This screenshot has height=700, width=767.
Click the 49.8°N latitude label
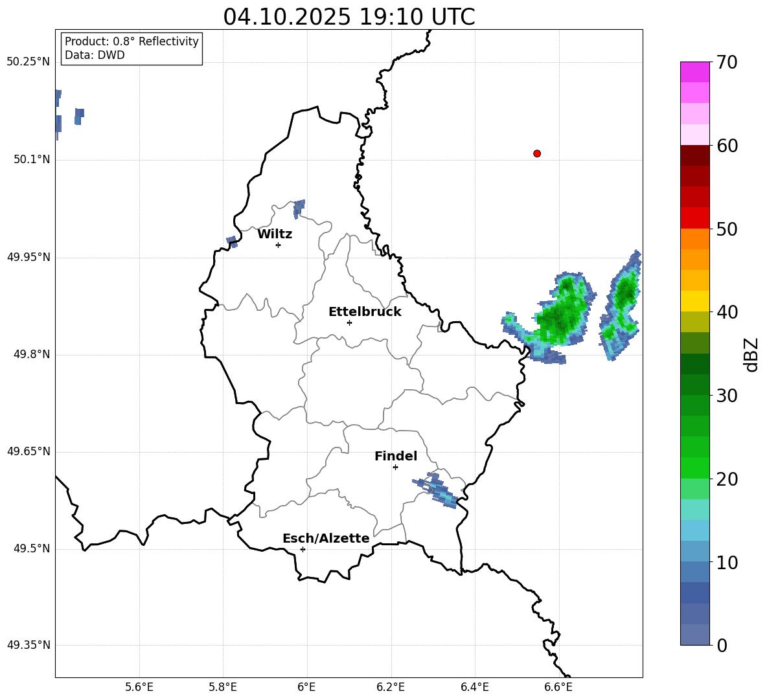point(32,354)
